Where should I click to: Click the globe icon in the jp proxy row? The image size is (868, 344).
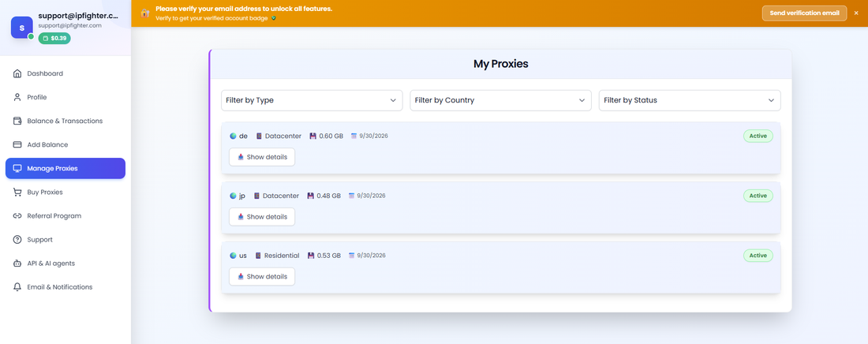pos(233,196)
